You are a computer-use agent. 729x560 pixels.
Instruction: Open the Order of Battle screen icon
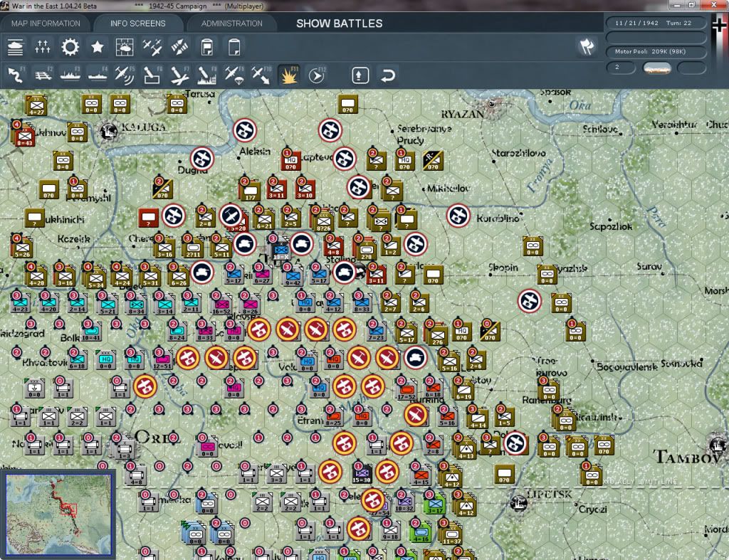[x=16, y=47]
